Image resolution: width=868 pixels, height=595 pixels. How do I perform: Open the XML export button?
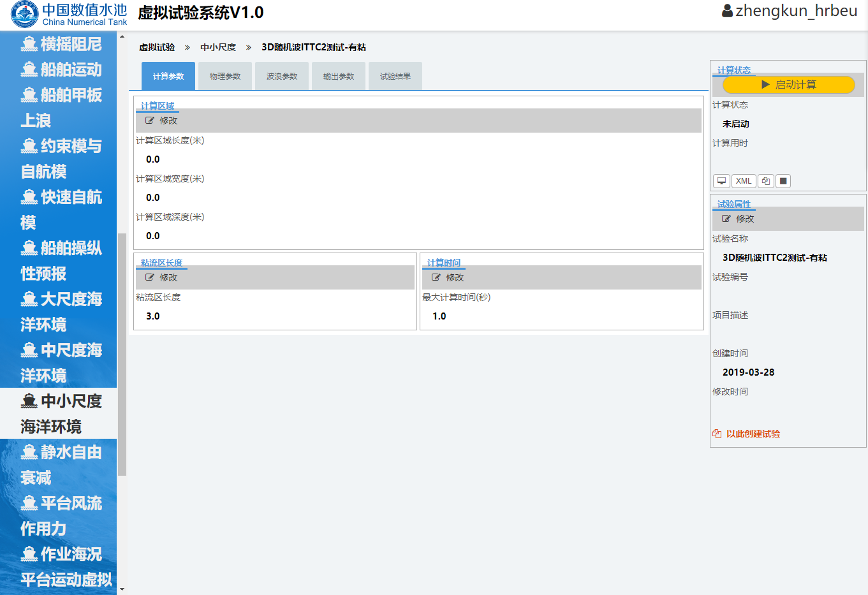(744, 181)
